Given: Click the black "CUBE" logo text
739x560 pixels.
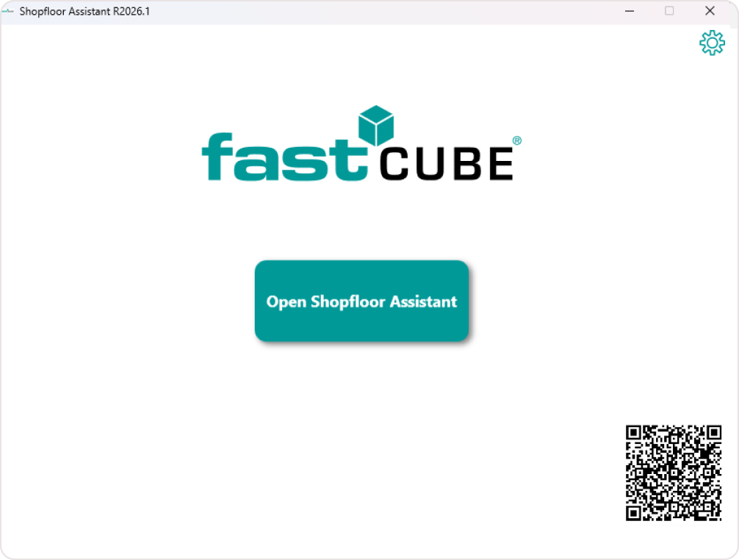Looking at the screenshot, I should tap(446, 163).
